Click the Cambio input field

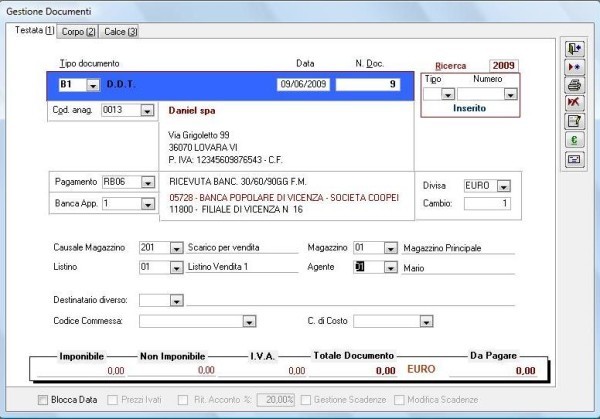487,204
